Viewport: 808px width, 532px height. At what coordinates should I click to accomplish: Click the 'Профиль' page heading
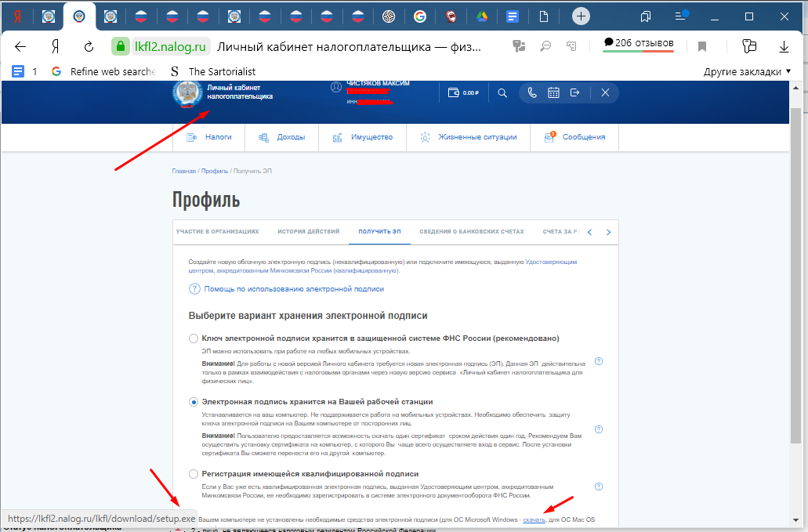[206, 200]
